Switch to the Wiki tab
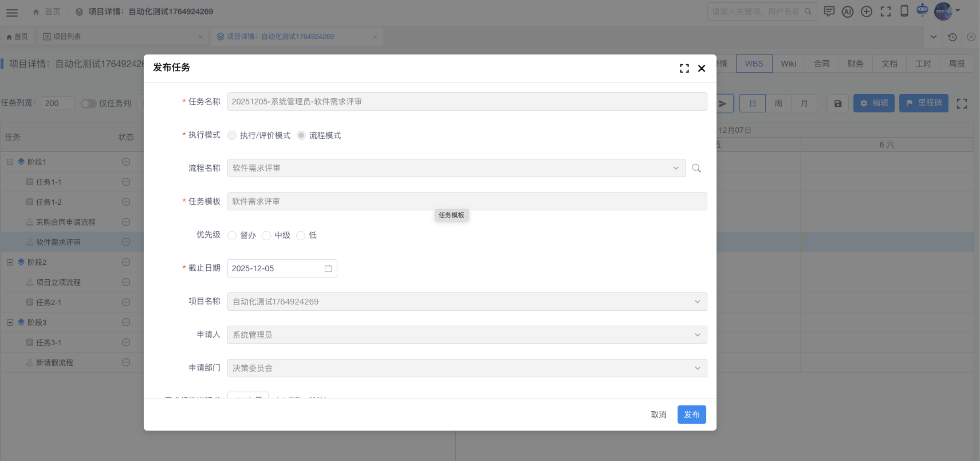This screenshot has height=461, width=980. (788, 64)
